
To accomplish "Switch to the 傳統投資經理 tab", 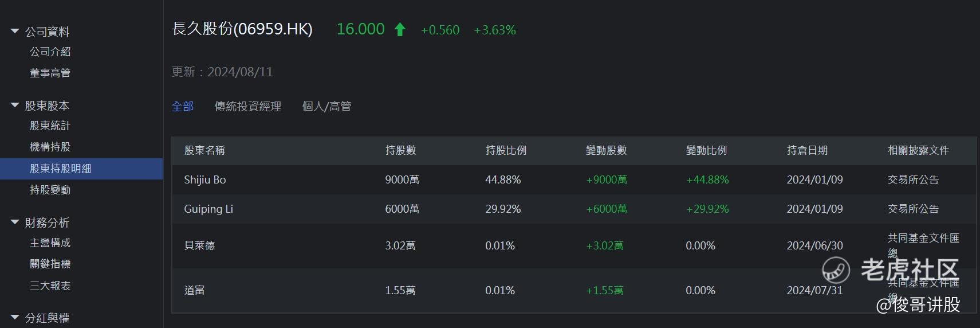I will click(x=247, y=107).
